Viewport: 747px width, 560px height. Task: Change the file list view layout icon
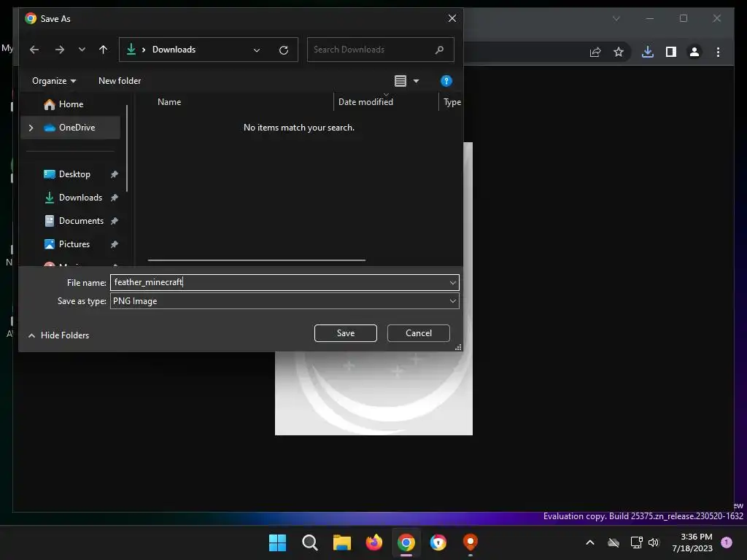(400, 81)
